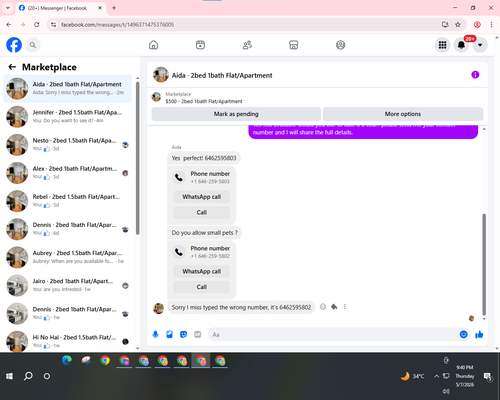The width and height of the screenshot is (500, 400).
Task: Attach a file using the photo icon
Action: (169, 334)
